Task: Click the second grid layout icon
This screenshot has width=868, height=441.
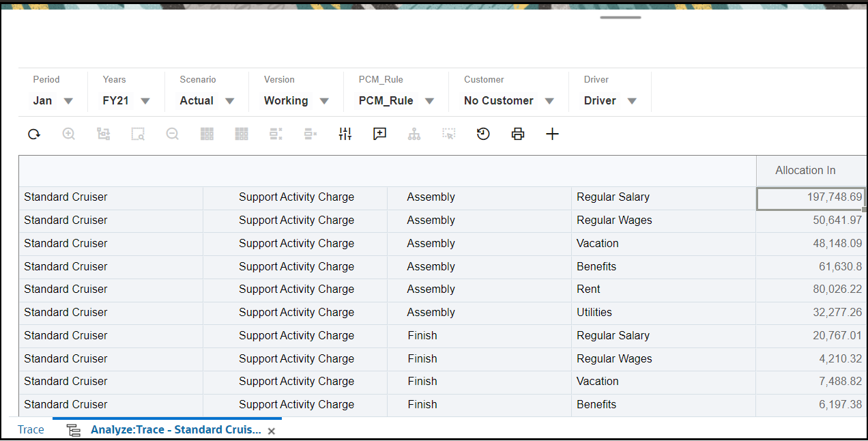Action: [x=242, y=134]
